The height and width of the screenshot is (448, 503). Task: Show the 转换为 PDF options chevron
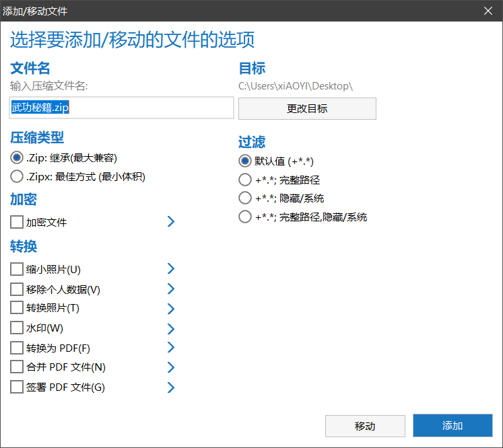[171, 348]
